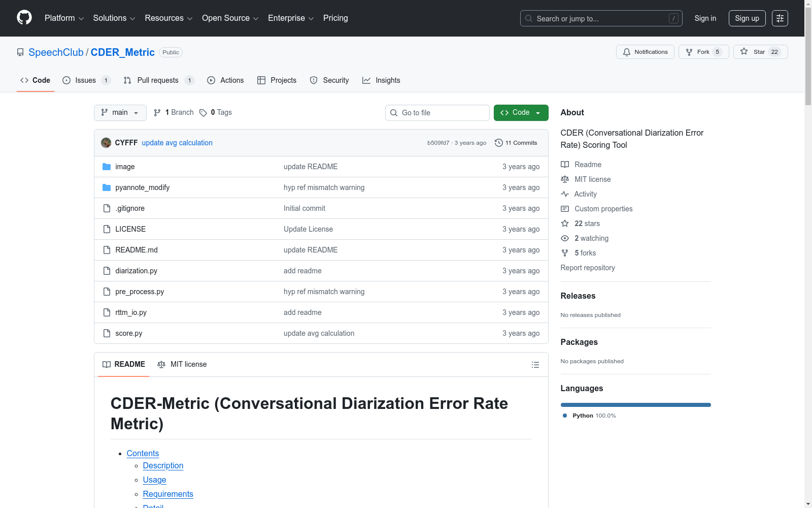Click the commits history clock icon
The image size is (812, 508).
(498, 143)
